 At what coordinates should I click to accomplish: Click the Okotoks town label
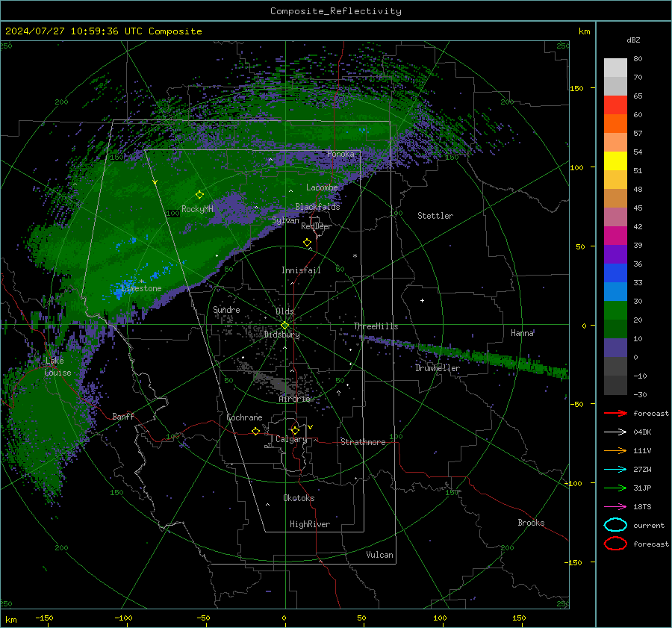pos(299,498)
